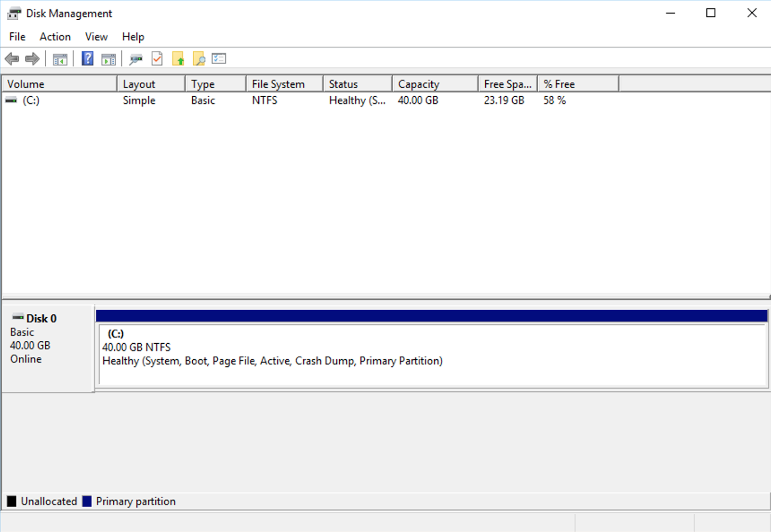Viewport: 771px width, 532px height.
Task: Click the 'Unallocated' legend label
Action: tap(49, 501)
